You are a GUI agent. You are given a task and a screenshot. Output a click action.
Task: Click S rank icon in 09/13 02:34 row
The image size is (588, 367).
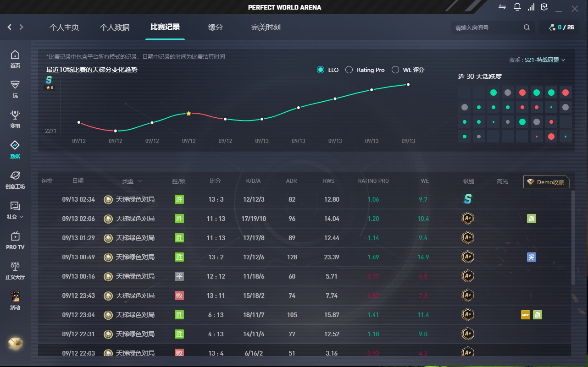click(467, 199)
